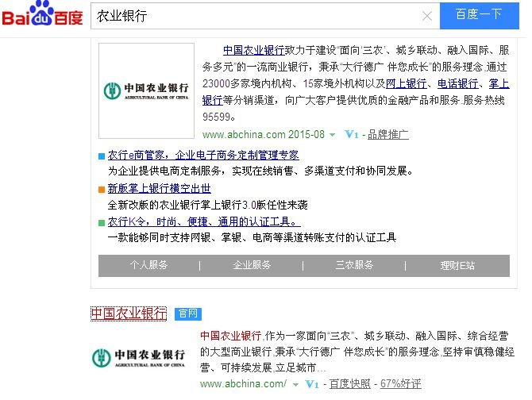
Task: Open 新版掌上银行横空出世 link
Action: tap(159, 188)
